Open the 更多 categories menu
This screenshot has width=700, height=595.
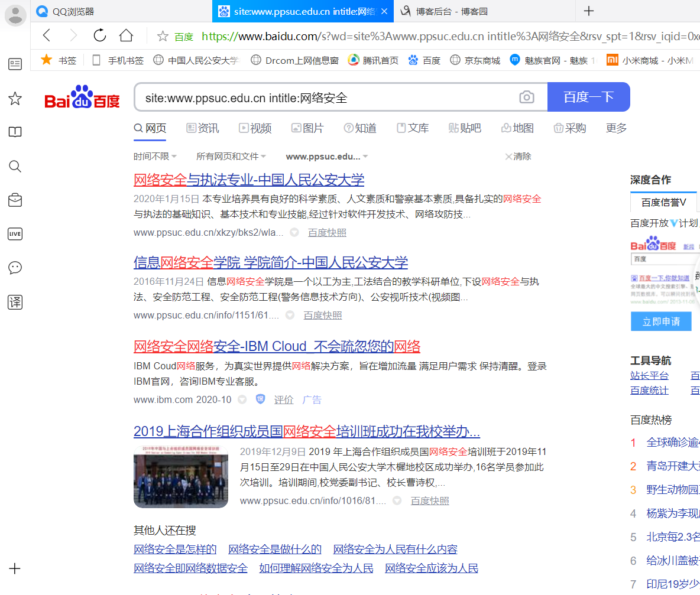(616, 128)
